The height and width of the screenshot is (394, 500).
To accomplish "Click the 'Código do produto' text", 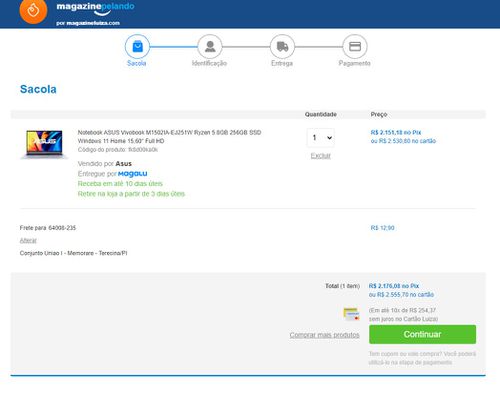I will [x=118, y=150].
